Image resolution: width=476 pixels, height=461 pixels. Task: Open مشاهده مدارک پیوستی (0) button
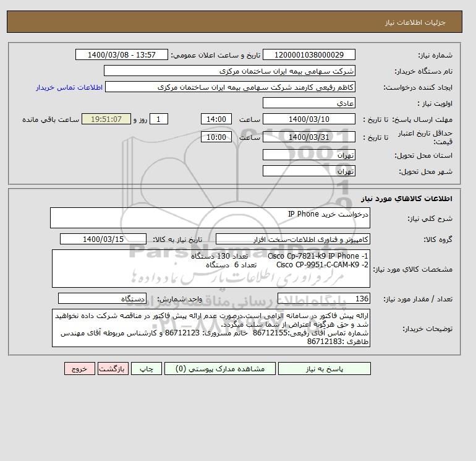coord(220,369)
